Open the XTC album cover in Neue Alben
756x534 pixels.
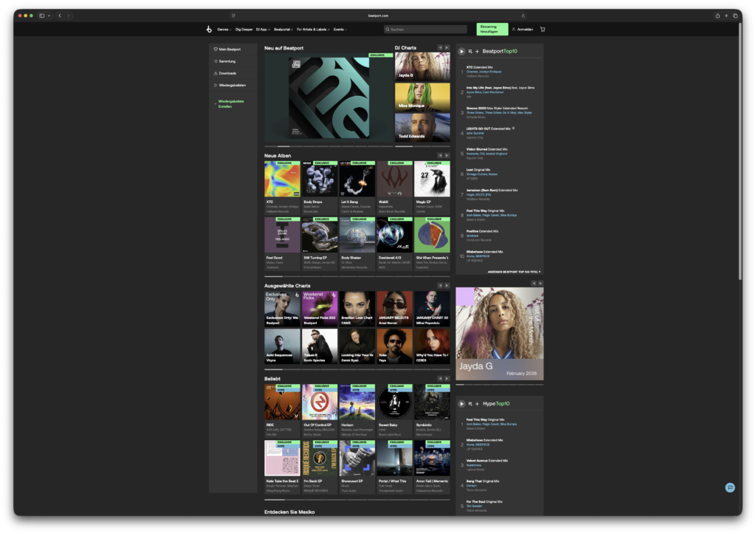click(282, 179)
